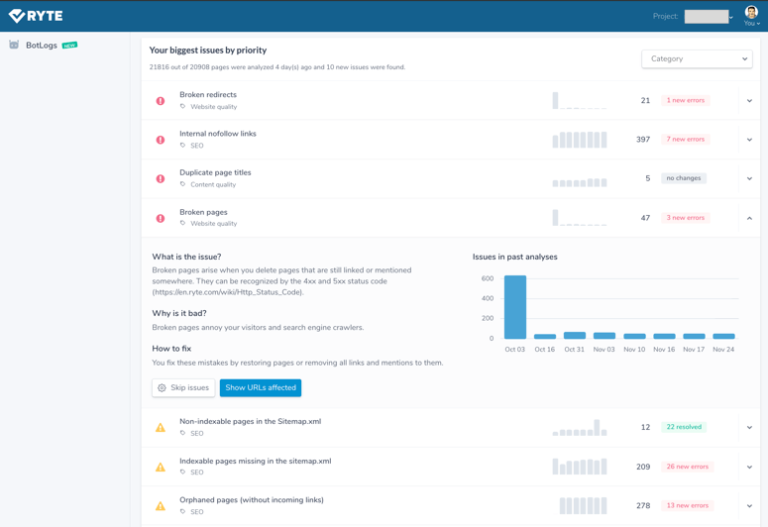Click the Oct 03 bar in the chart
This screenshot has height=527, width=768.
(x=515, y=307)
